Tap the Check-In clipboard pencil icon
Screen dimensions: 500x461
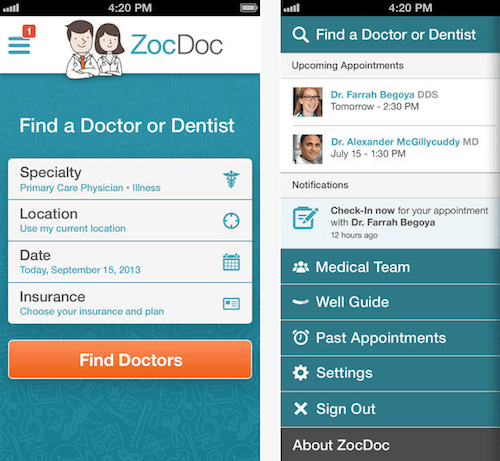coord(305,218)
